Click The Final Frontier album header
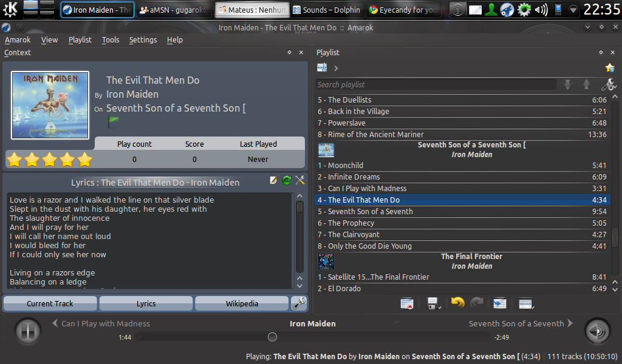This screenshot has width=622, height=364. pos(462,261)
